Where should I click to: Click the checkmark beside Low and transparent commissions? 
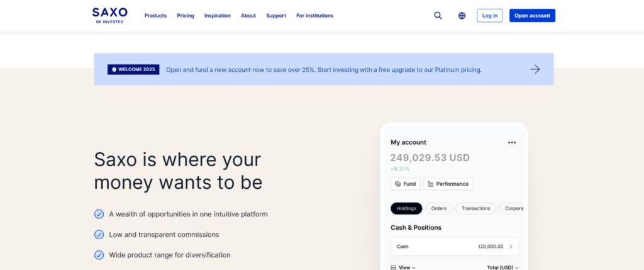tap(99, 235)
